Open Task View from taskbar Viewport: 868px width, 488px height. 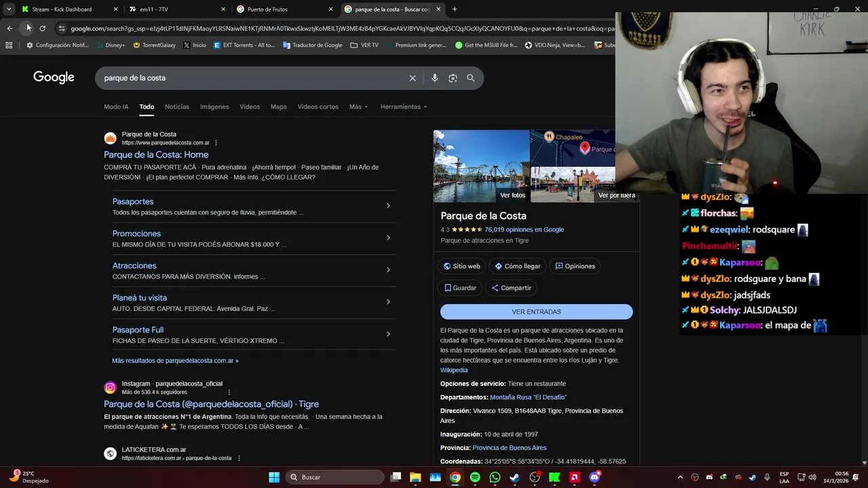click(x=396, y=477)
